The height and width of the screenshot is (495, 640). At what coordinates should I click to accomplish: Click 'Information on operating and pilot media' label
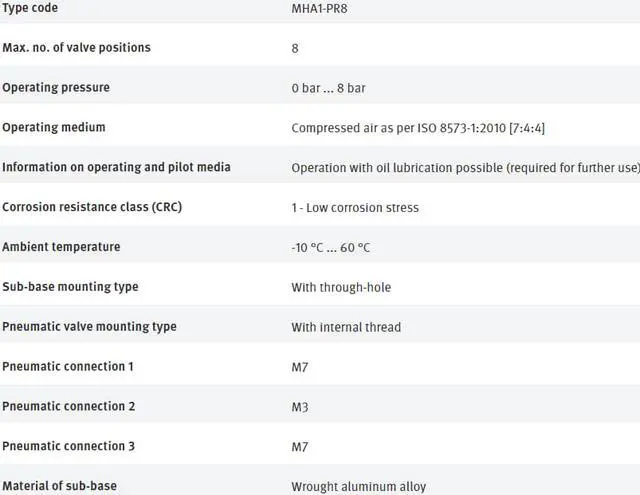point(116,167)
